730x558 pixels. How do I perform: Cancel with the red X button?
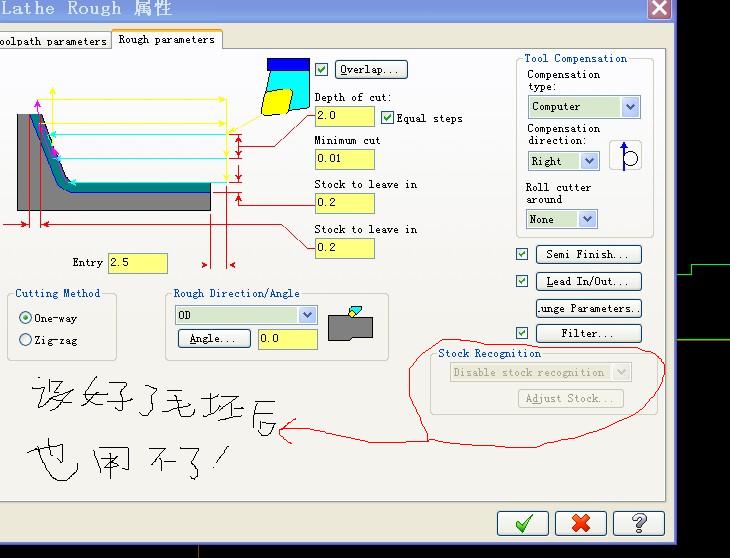pyautogui.click(x=581, y=523)
